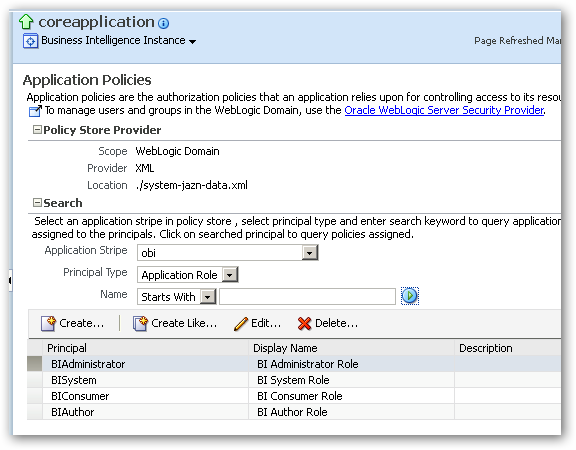Open Oracle WebLogic Server Security Provider link

[x=444, y=110]
